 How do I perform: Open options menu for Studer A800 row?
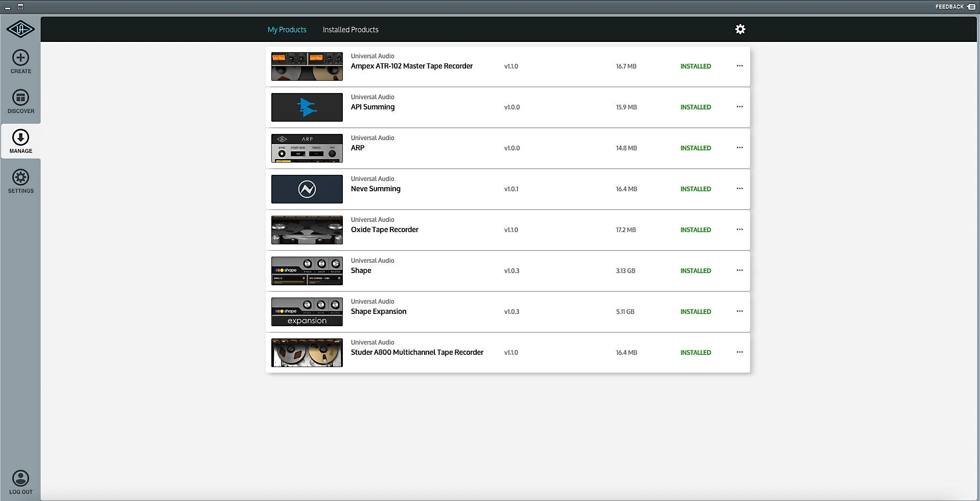pos(739,352)
